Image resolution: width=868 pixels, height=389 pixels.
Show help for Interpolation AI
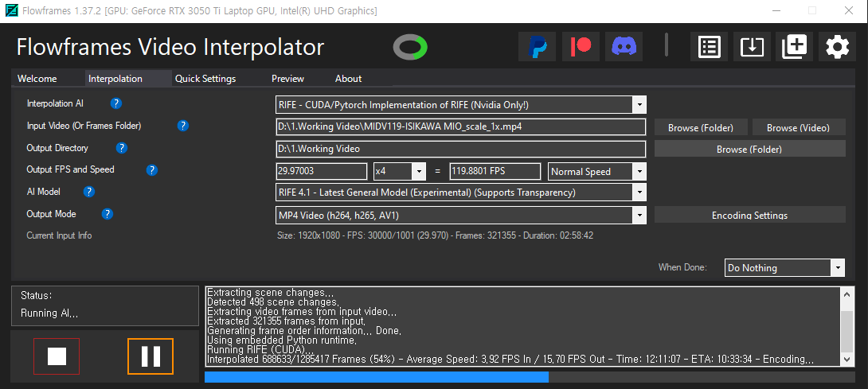(115, 103)
